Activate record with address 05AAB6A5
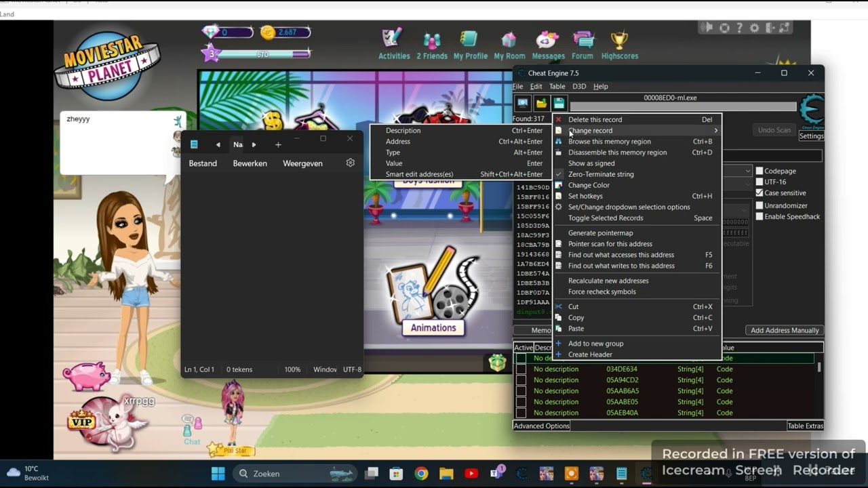Screen dimensions: 868x488 (521, 391)
